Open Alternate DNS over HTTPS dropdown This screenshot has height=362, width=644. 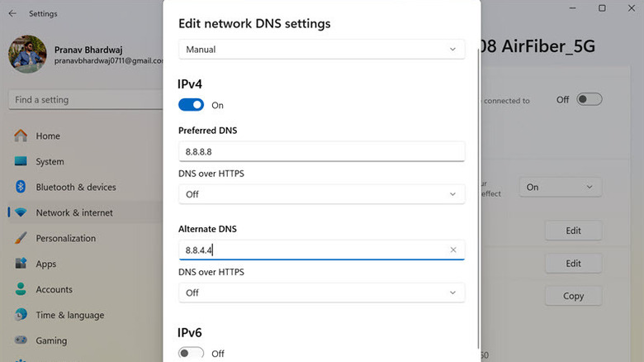point(321,293)
